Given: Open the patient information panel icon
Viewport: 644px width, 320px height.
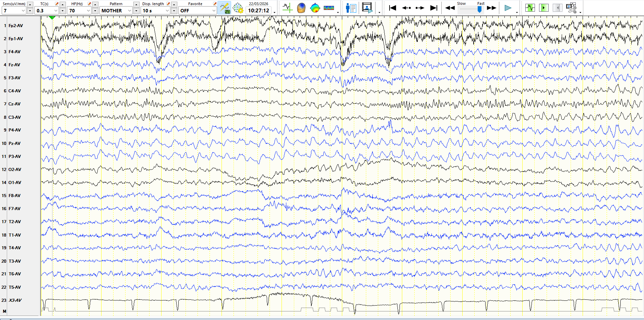Looking at the screenshot, I should [351, 8].
